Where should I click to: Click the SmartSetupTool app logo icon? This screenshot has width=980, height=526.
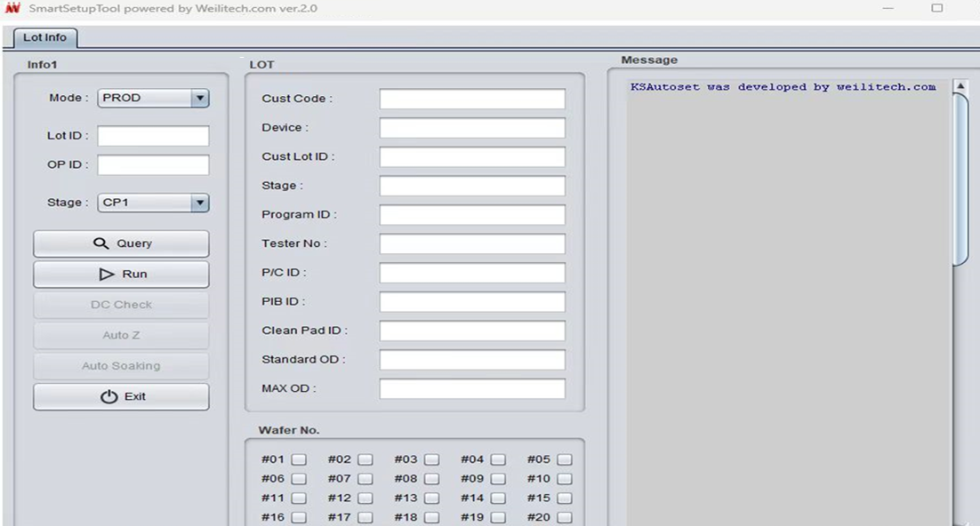point(12,8)
